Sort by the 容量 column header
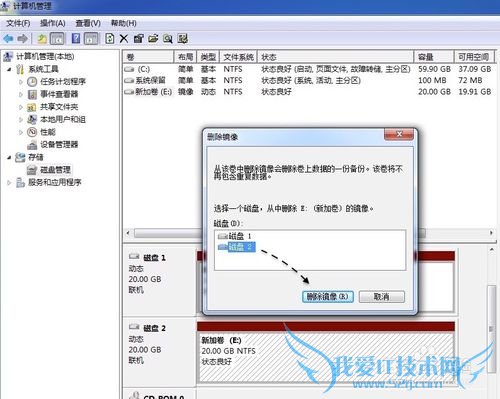This screenshot has width=500, height=399. pyautogui.click(x=434, y=57)
